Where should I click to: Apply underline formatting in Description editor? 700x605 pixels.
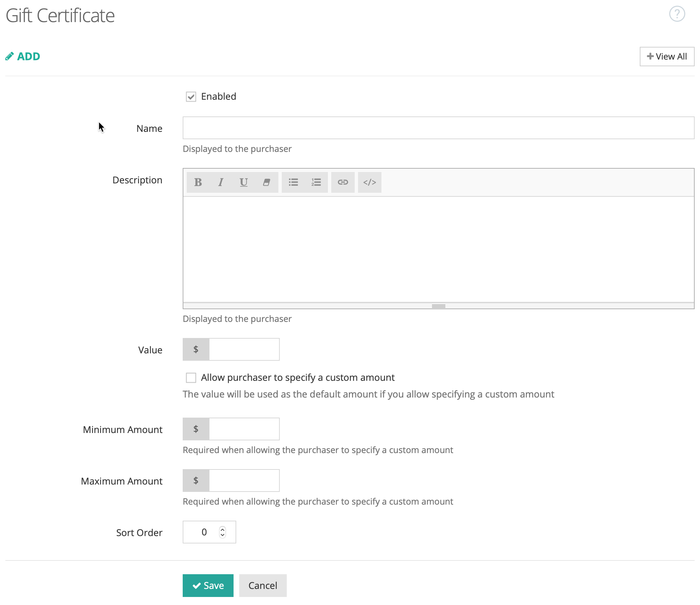click(244, 182)
